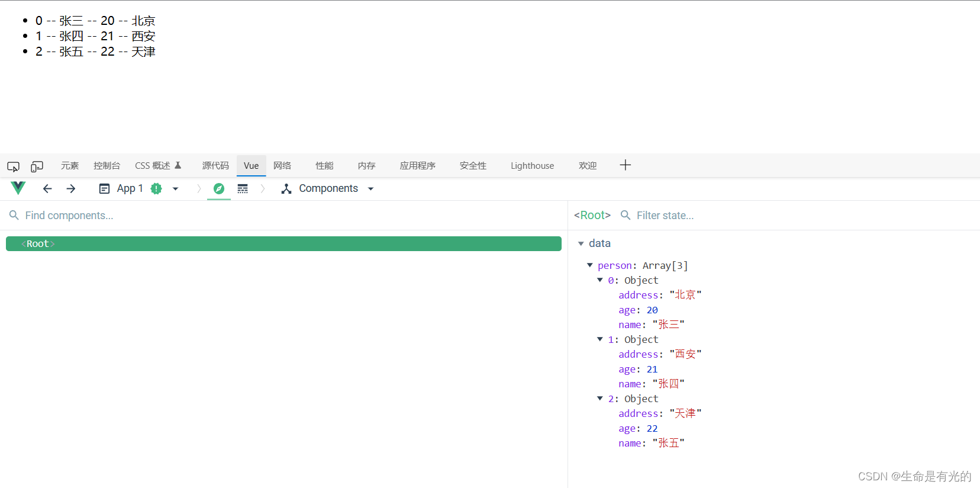
Task: Go forward with right arrow
Action: click(71, 188)
